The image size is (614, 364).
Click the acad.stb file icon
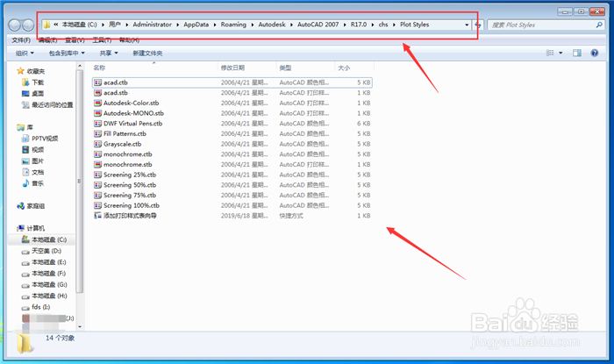coord(98,93)
